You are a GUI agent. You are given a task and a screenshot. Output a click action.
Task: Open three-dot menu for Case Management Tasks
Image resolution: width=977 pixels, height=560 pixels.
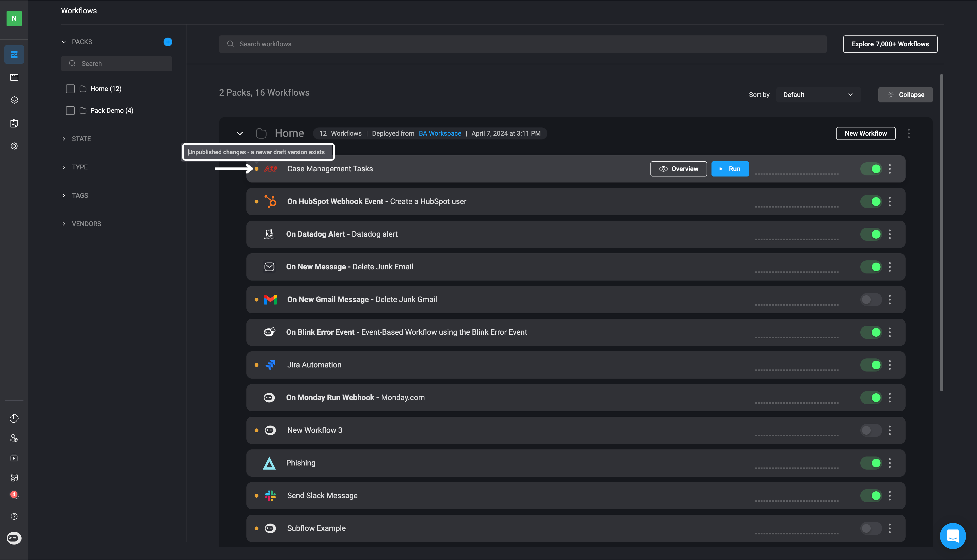coord(889,169)
